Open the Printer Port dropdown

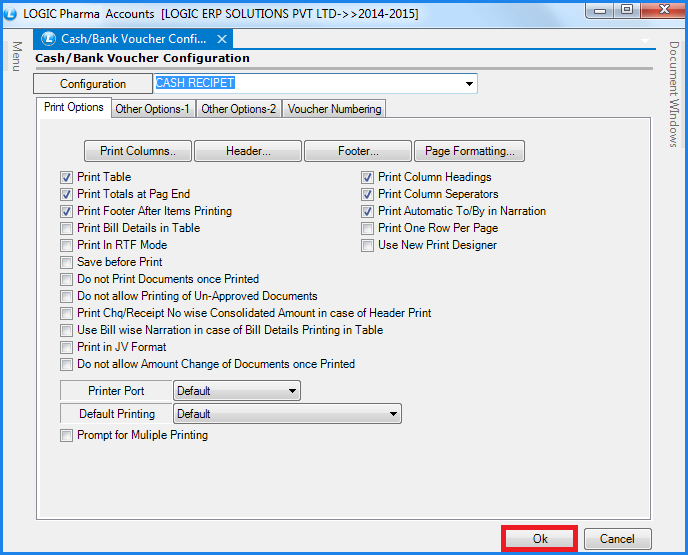[237, 390]
